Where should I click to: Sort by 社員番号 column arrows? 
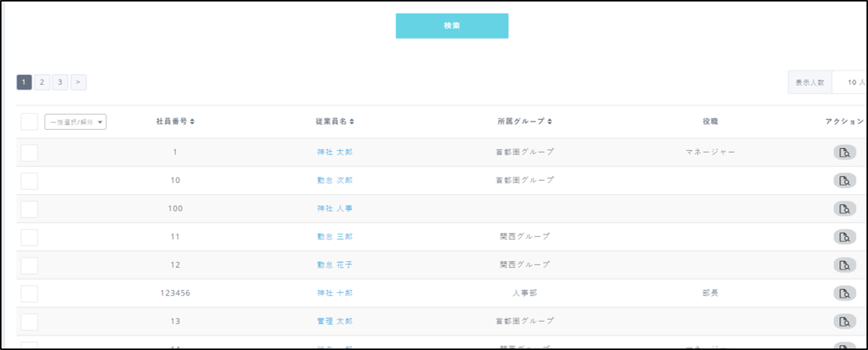[x=175, y=121]
